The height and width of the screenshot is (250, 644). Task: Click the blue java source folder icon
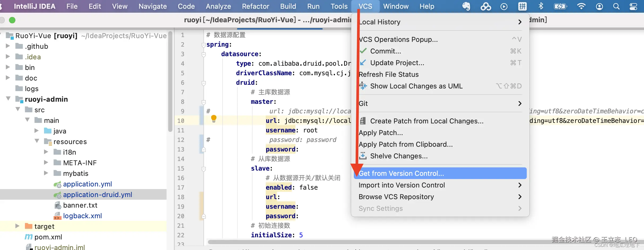[x=48, y=131]
